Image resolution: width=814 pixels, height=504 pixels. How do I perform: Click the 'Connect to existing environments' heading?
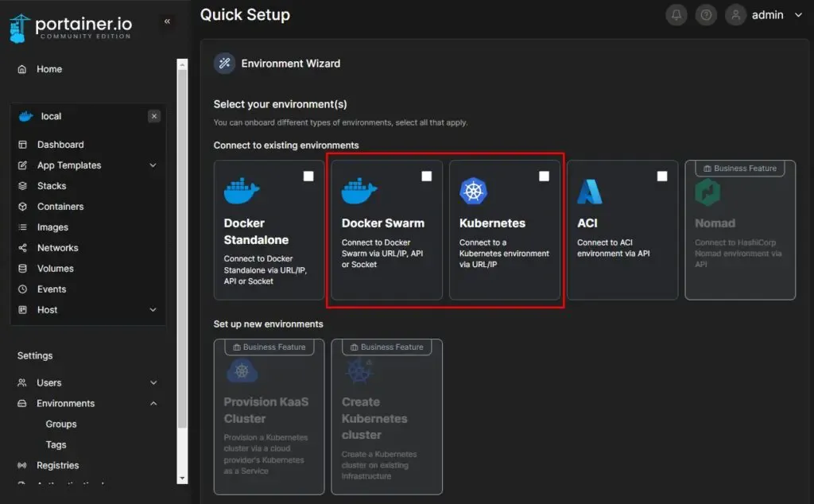coord(286,145)
